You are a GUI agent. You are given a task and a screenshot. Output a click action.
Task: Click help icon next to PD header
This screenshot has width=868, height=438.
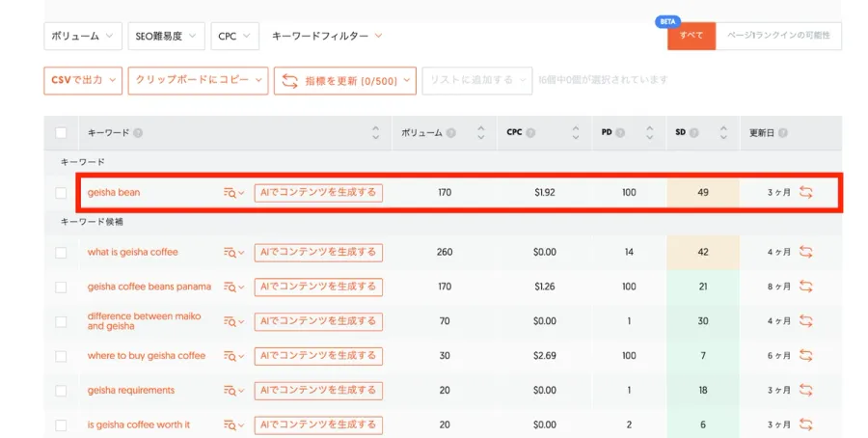(x=620, y=133)
